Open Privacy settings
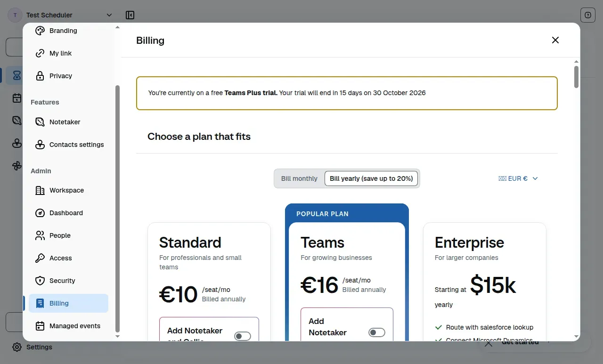This screenshot has width=603, height=364. click(69, 76)
